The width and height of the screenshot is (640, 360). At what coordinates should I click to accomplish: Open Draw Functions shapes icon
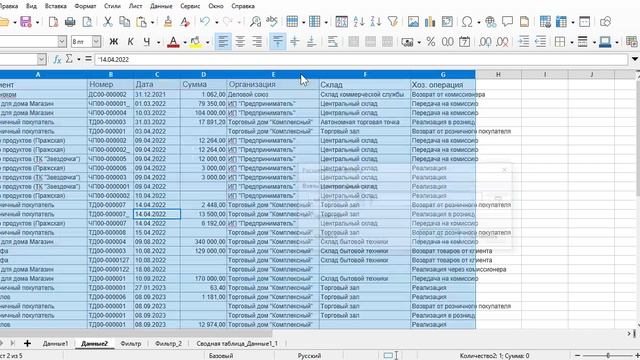click(605, 22)
